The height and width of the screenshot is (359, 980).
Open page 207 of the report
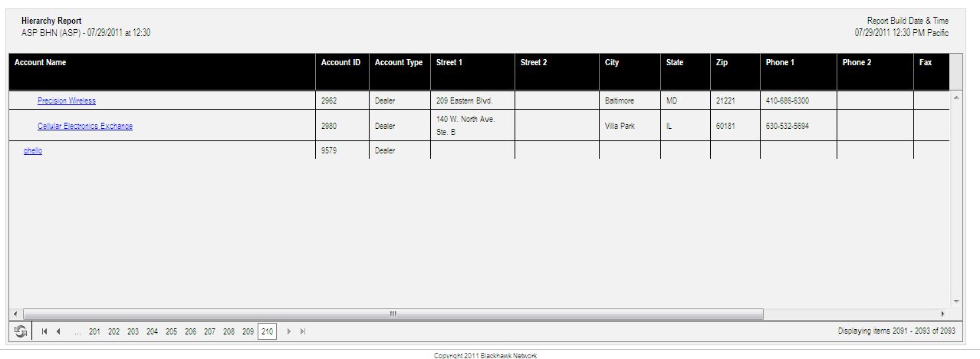(209, 332)
